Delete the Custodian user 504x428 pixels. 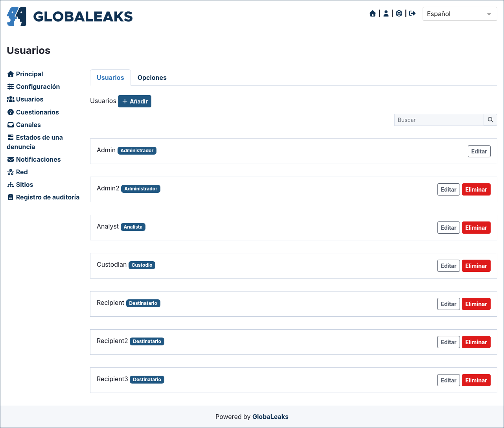pos(476,266)
